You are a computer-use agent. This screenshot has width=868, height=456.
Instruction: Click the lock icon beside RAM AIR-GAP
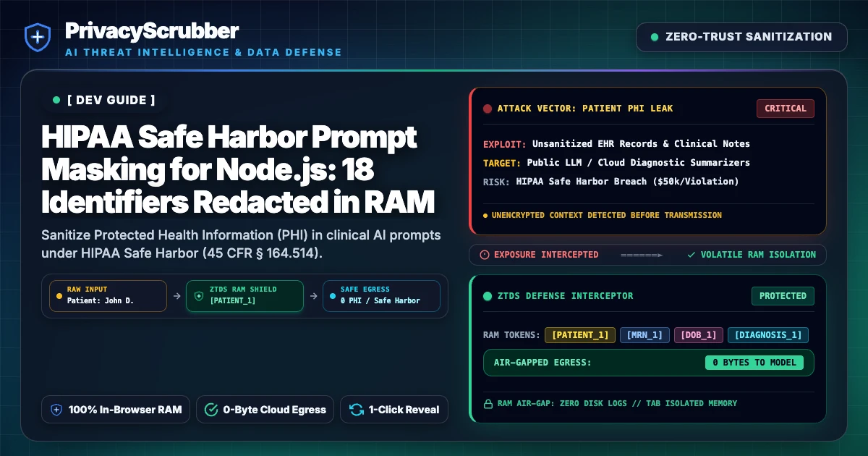click(x=488, y=404)
